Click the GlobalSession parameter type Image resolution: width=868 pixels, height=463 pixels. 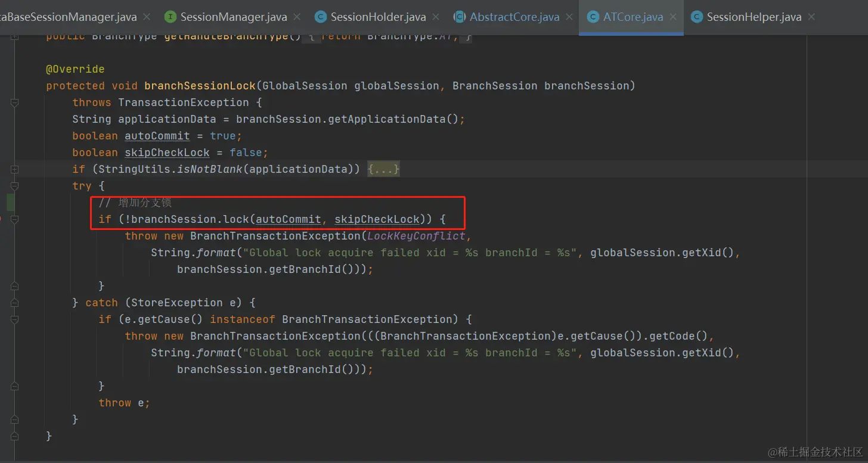pos(305,86)
